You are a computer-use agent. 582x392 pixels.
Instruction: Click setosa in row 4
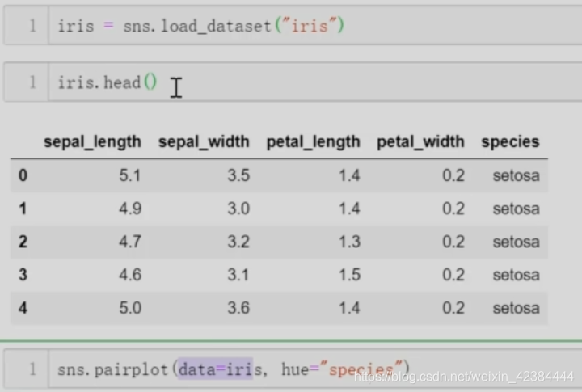coord(517,309)
